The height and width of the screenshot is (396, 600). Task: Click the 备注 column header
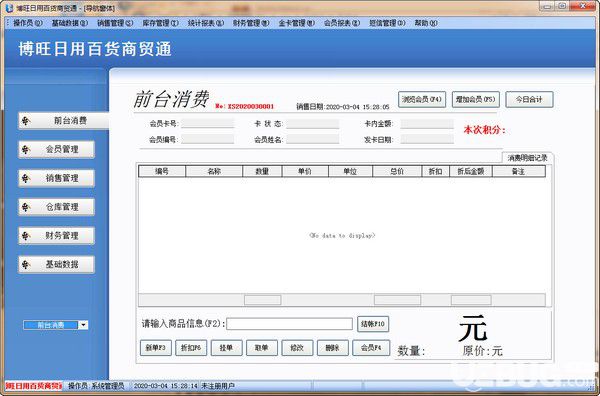pyautogui.click(x=518, y=171)
